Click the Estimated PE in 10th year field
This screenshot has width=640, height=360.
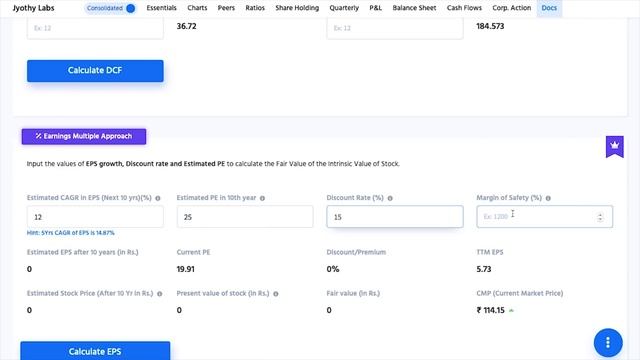(245, 217)
